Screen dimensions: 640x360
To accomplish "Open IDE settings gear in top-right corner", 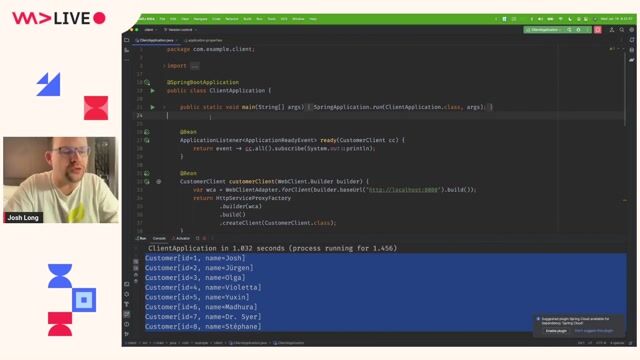I will (x=631, y=30).
